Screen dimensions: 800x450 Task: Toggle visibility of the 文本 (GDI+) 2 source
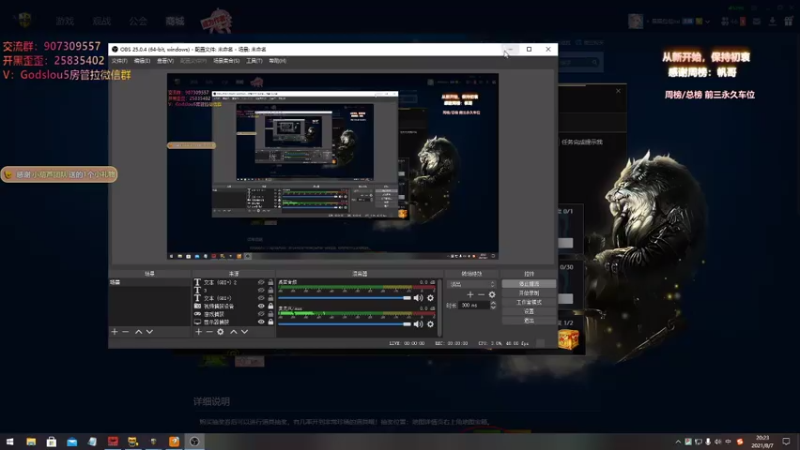point(261,282)
